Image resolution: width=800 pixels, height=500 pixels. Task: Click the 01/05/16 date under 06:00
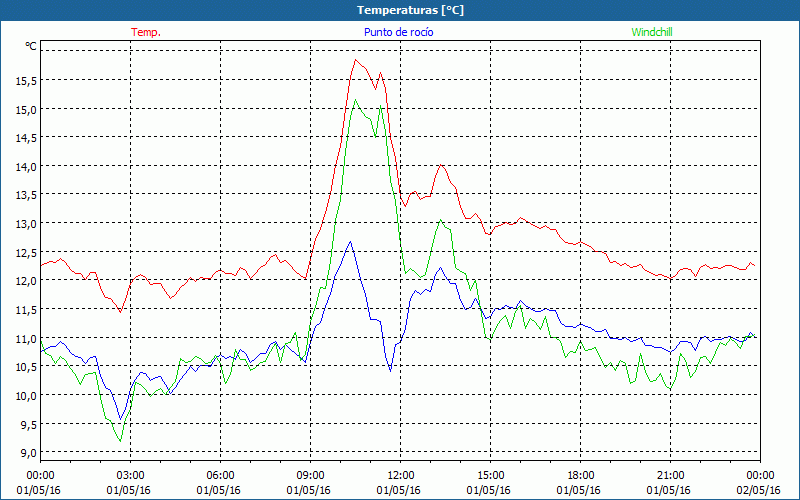[218, 490]
